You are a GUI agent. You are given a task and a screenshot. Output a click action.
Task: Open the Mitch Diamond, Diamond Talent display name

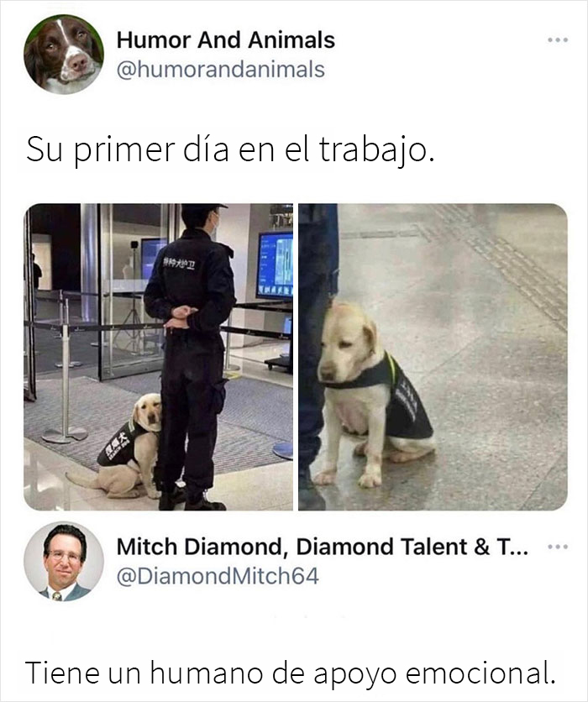(323, 547)
